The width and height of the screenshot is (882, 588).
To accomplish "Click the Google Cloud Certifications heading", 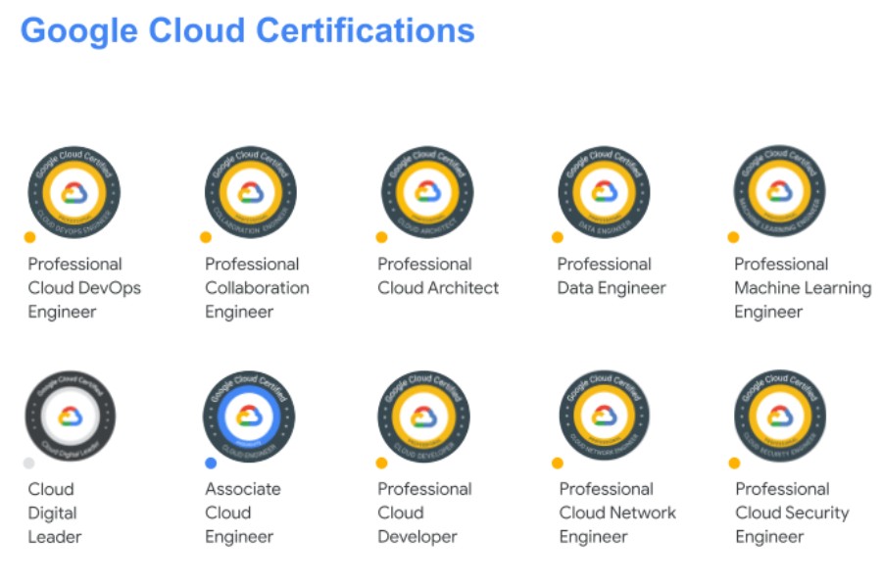I will pyautogui.click(x=248, y=30).
